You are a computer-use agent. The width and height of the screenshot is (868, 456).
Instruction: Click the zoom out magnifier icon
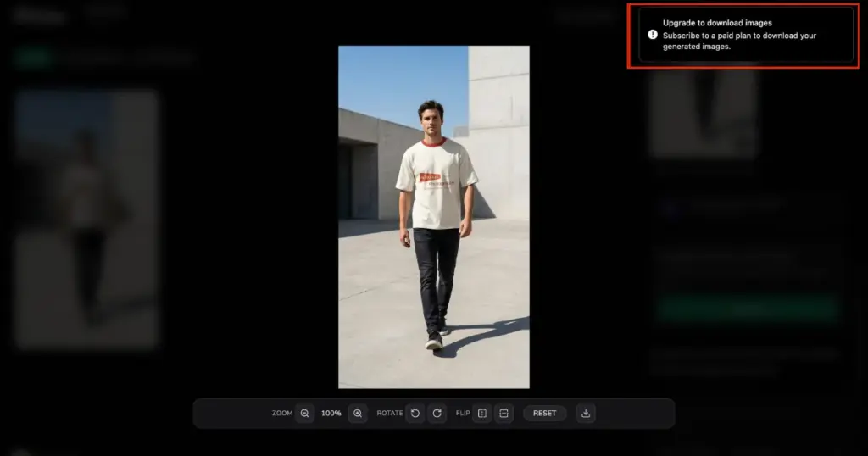click(x=304, y=414)
